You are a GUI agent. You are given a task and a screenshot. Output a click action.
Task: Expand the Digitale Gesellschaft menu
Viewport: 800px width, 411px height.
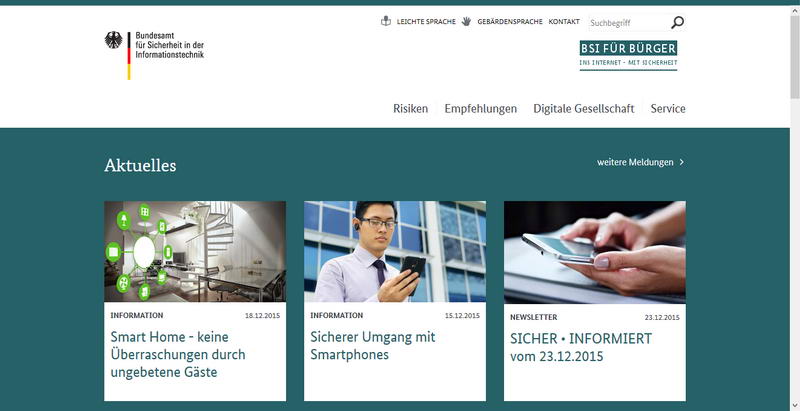[x=584, y=109]
